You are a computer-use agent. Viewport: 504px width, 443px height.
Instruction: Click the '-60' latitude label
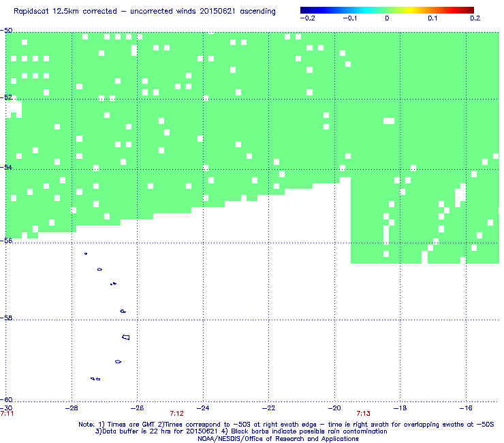click(6, 400)
